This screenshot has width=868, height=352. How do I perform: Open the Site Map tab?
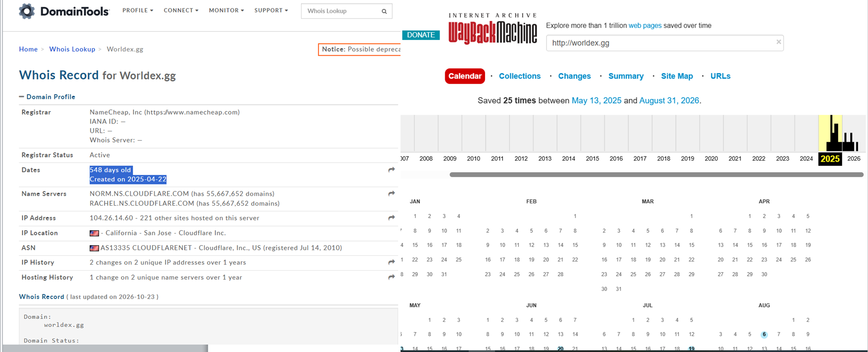[x=677, y=76]
